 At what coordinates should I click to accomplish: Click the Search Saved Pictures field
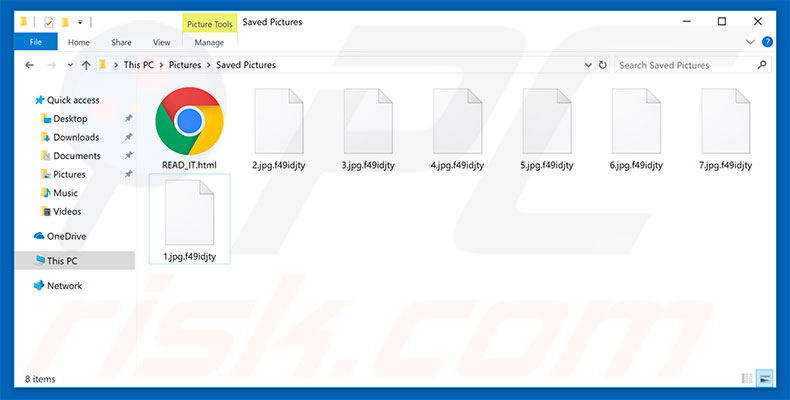pos(693,65)
